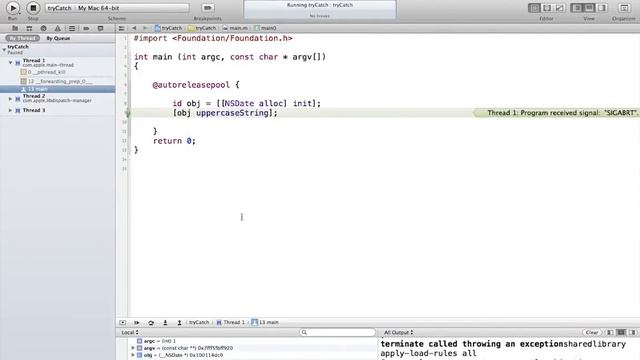Open the tryCatch scheme selector
640x360 pixels.
click(x=59, y=8)
